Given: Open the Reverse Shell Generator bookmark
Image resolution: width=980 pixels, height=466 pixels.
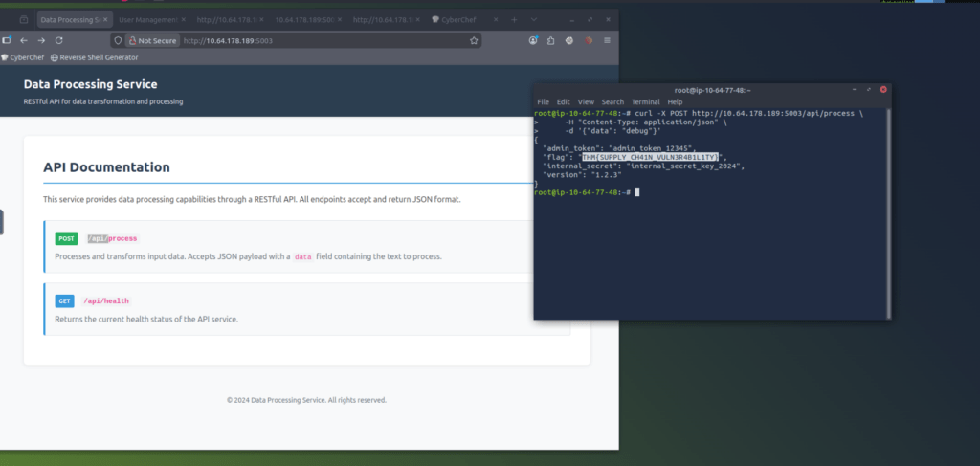Looking at the screenshot, I should [x=95, y=57].
